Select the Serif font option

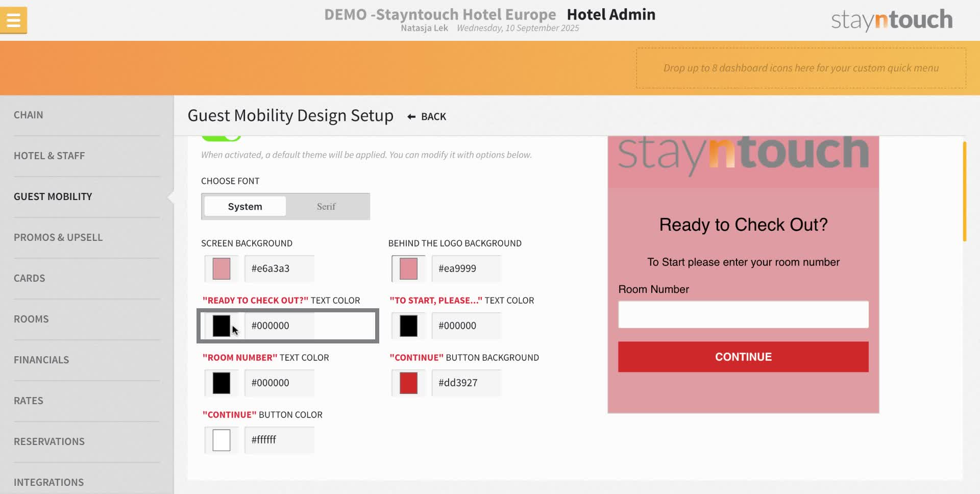point(326,207)
